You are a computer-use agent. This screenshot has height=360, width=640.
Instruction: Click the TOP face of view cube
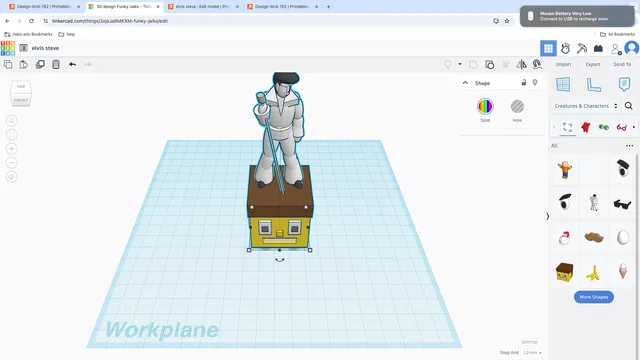(x=21, y=87)
